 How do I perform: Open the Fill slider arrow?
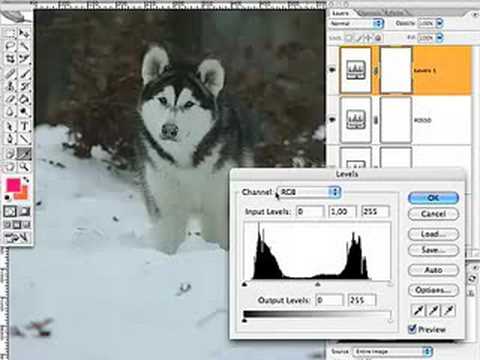point(440,37)
